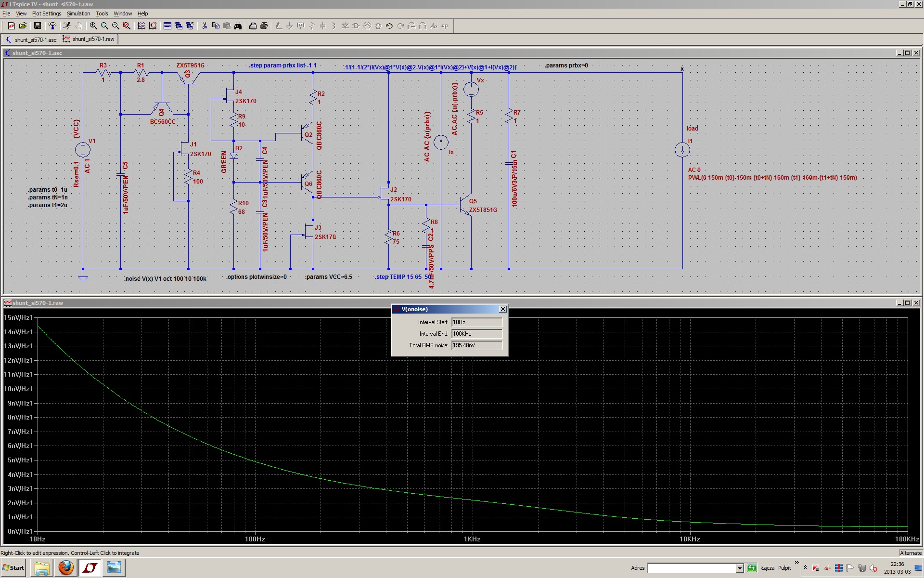Click the LTspice taskbar button
The height and width of the screenshot is (578, 924).
[90, 568]
